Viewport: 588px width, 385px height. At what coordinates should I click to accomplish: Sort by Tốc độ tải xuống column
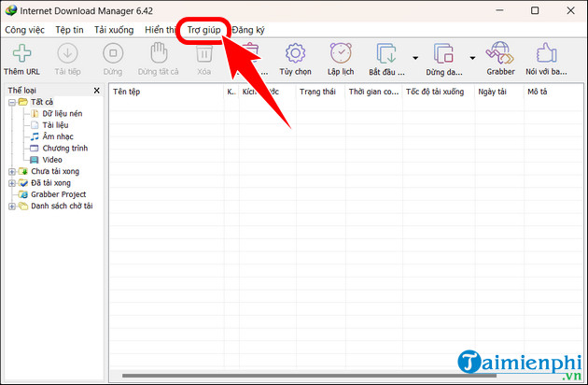point(439,92)
